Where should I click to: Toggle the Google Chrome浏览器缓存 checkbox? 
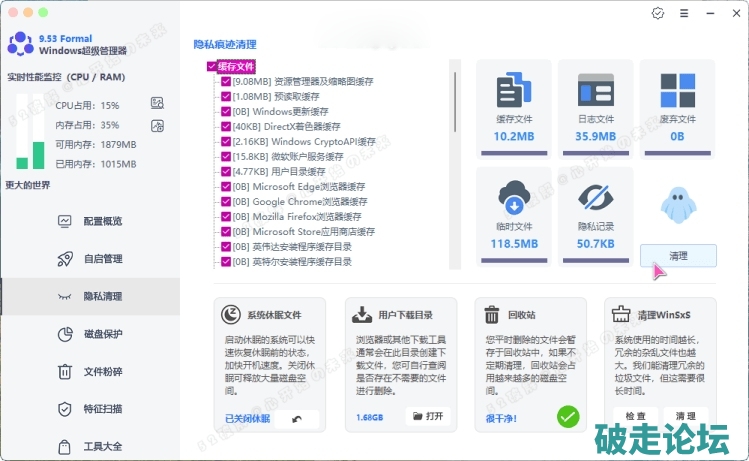pyautogui.click(x=226, y=202)
